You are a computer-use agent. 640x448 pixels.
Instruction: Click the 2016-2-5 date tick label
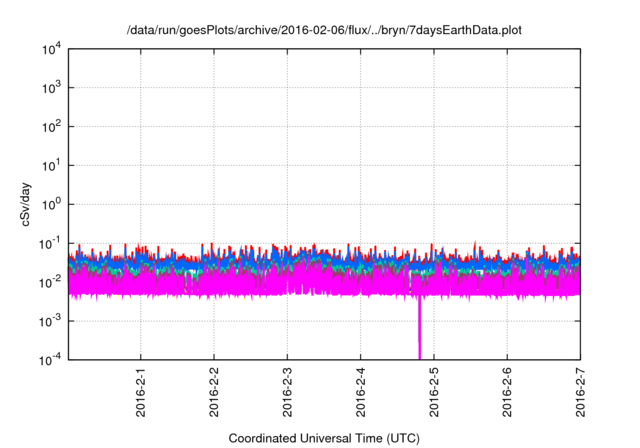(x=434, y=392)
